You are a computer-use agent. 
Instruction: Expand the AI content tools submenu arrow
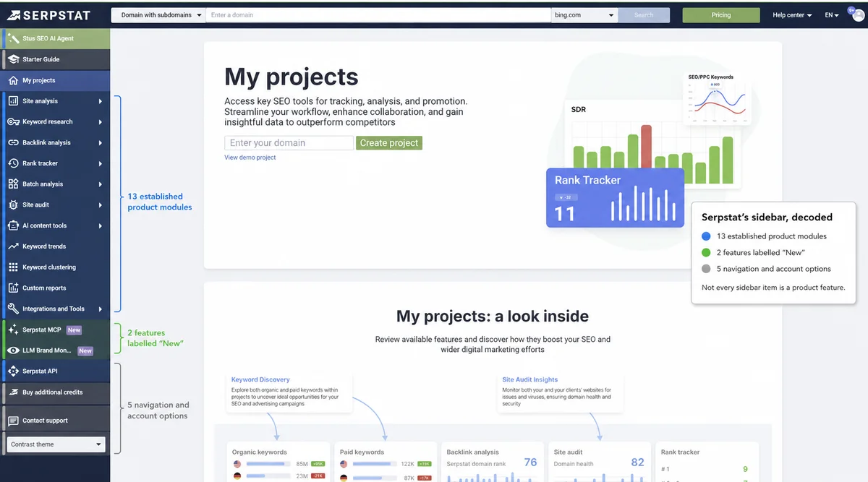click(x=101, y=226)
